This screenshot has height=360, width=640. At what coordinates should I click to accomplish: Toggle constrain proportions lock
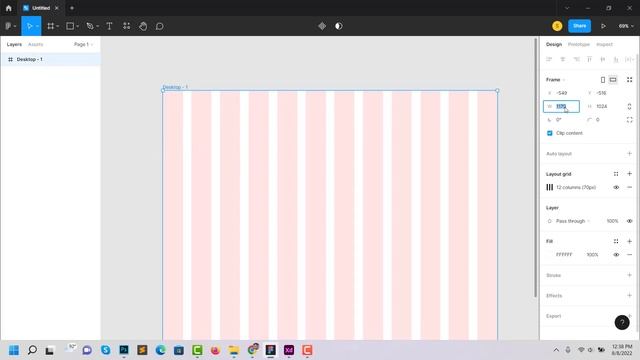click(x=629, y=107)
